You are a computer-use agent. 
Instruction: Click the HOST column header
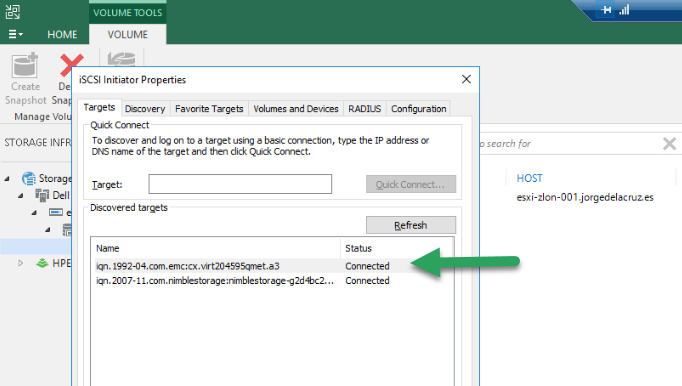tap(529, 178)
